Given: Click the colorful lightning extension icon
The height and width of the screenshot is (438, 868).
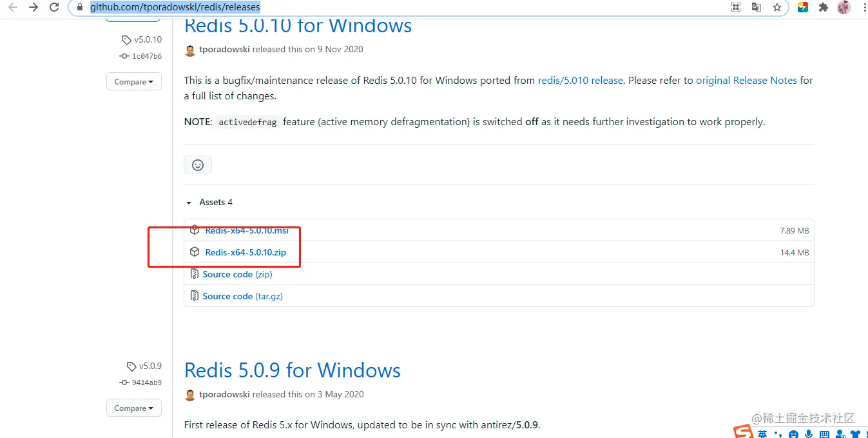Looking at the screenshot, I should tap(803, 8).
